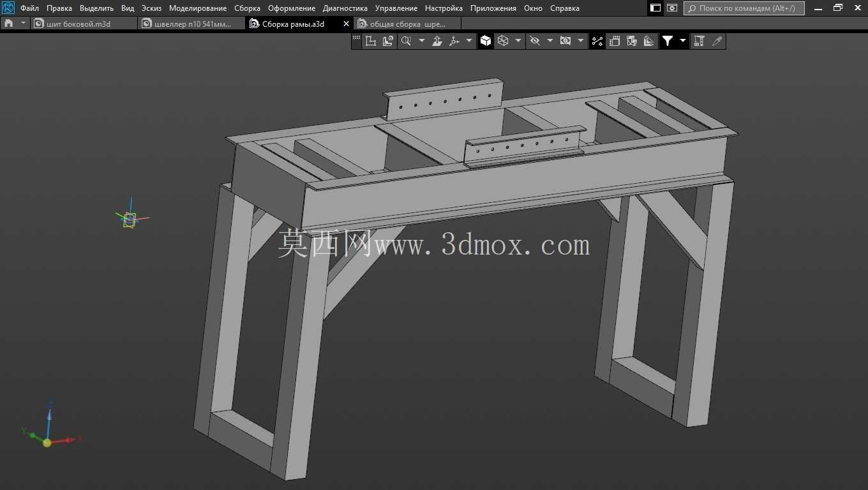Open the Управление menu
The width and height of the screenshot is (868, 490).
(x=396, y=8)
